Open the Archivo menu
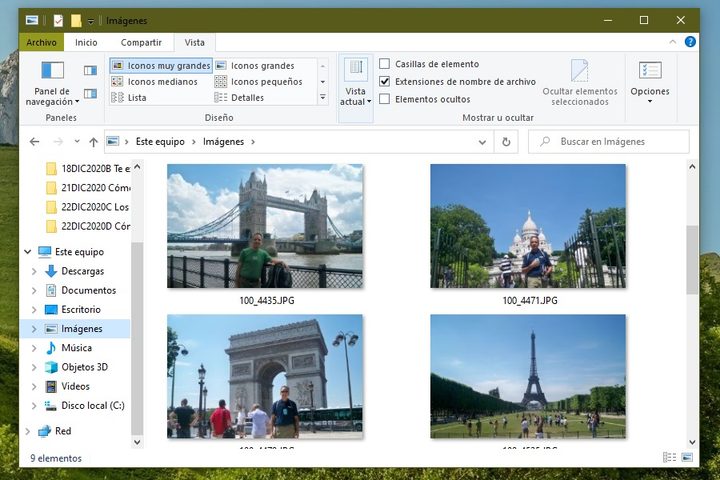The width and height of the screenshot is (720, 480). coord(41,42)
